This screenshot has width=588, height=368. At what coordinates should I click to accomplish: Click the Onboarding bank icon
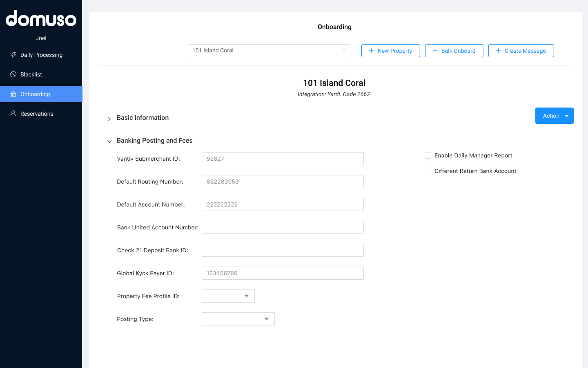click(13, 94)
